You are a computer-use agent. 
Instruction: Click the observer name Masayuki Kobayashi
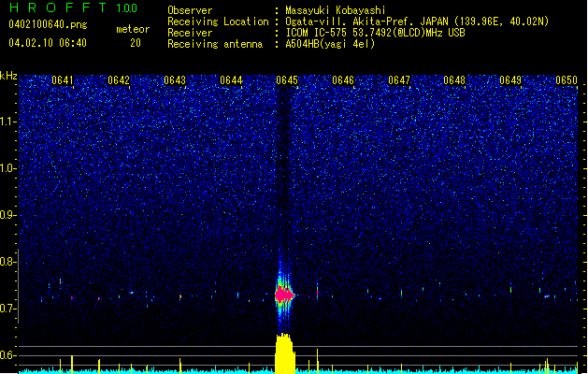336,10
